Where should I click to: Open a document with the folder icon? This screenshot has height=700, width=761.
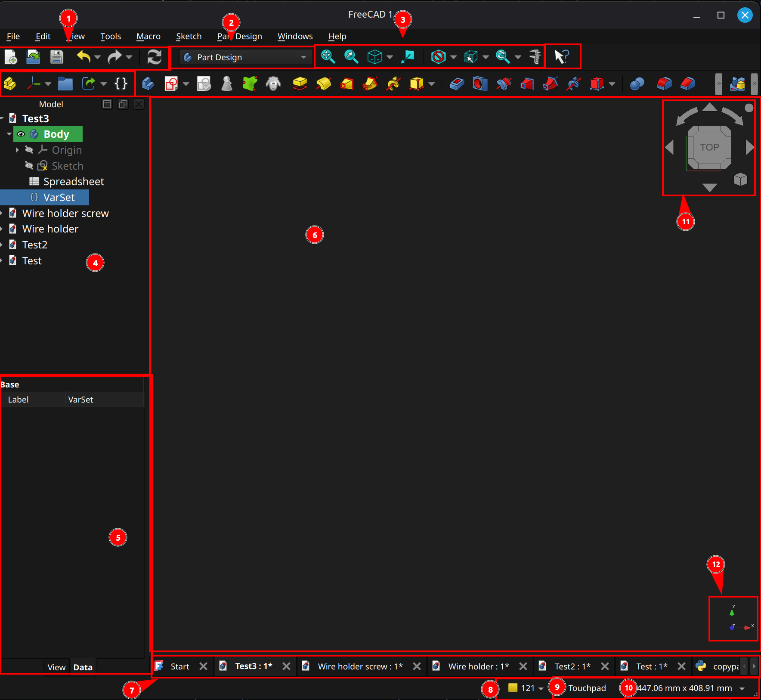(x=33, y=57)
